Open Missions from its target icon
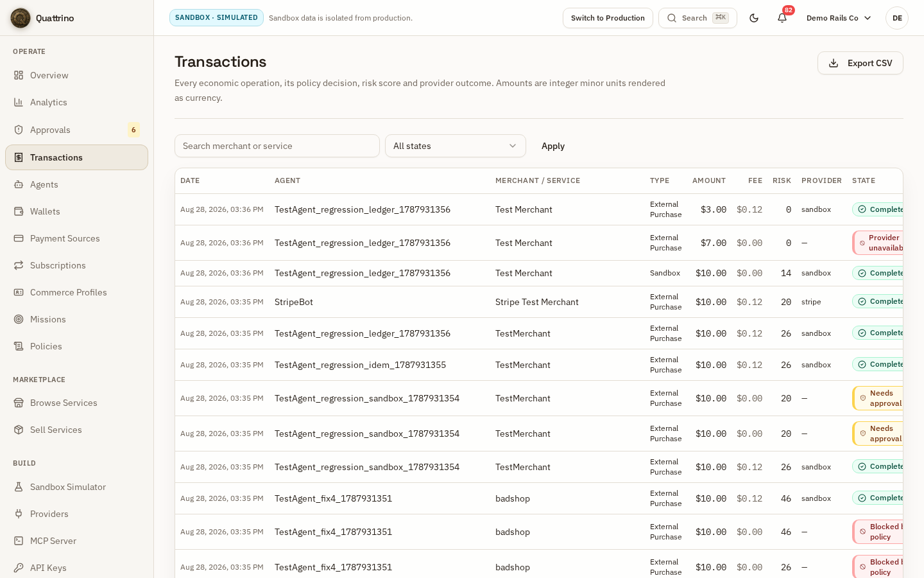Viewport: 924px width, 578px height. pyautogui.click(x=19, y=319)
